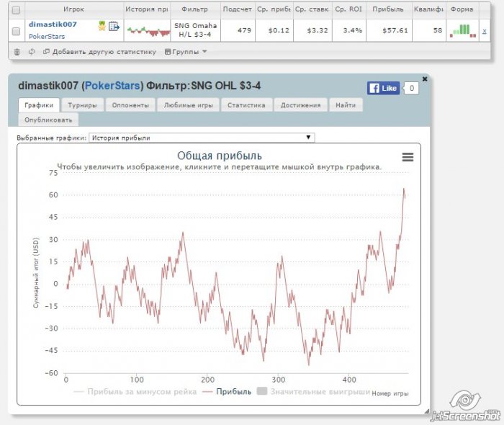
Task: Click the $0.12 average profit value
Action: click(279, 30)
